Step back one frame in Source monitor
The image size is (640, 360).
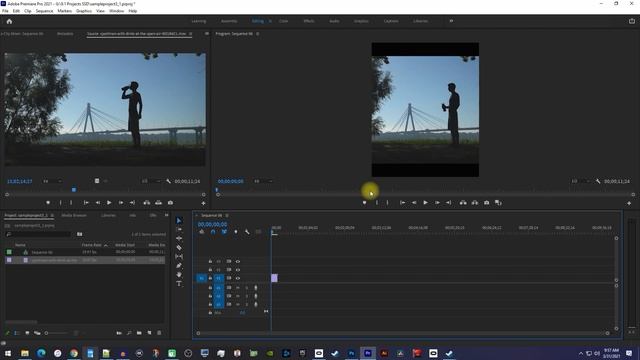click(x=98, y=202)
